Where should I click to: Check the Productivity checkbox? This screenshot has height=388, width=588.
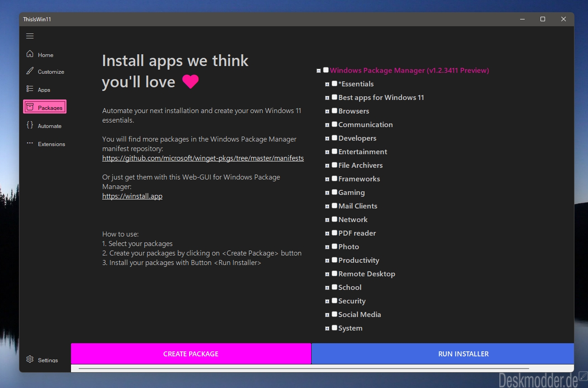[x=334, y=260]
